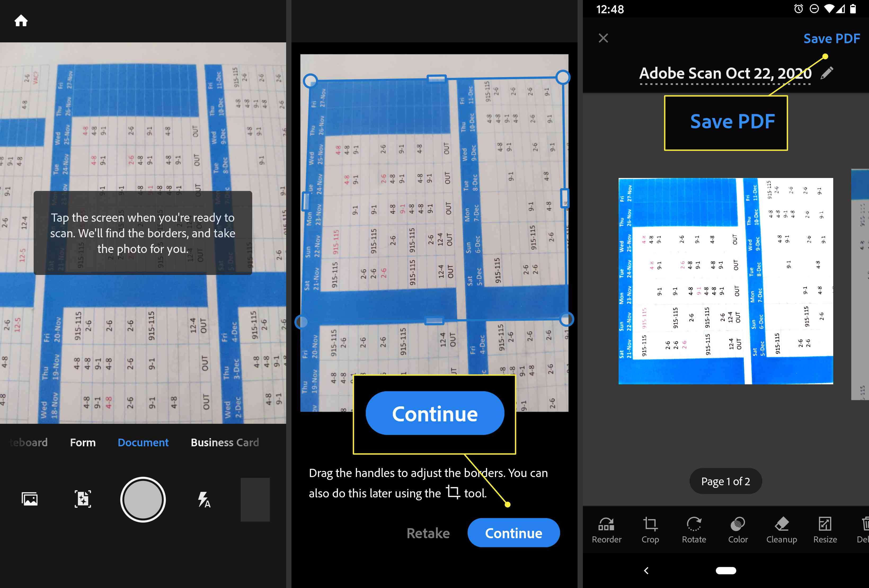The image size is (869, 588).
Task: Tap the flash auto icon in camera
Action: click(x=203, y=499)
